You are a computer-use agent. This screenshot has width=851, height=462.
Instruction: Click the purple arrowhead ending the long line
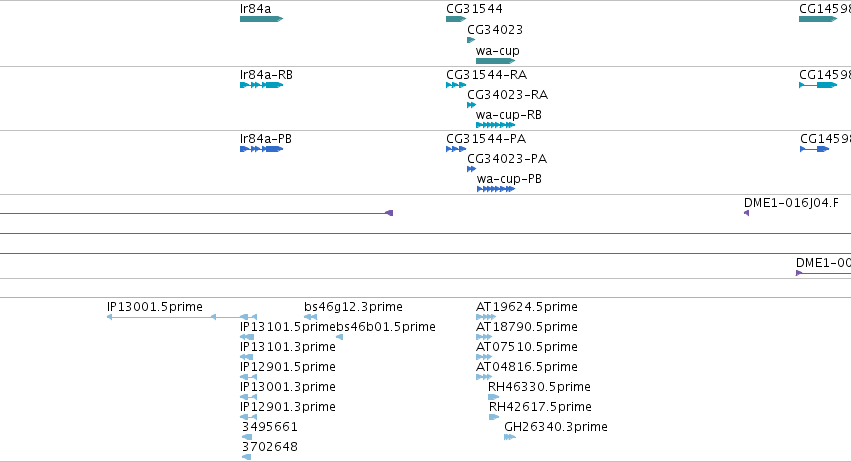(x=389, y=213)
